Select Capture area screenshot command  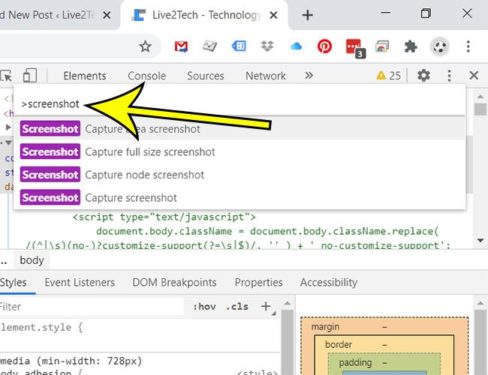coord(239,129)
